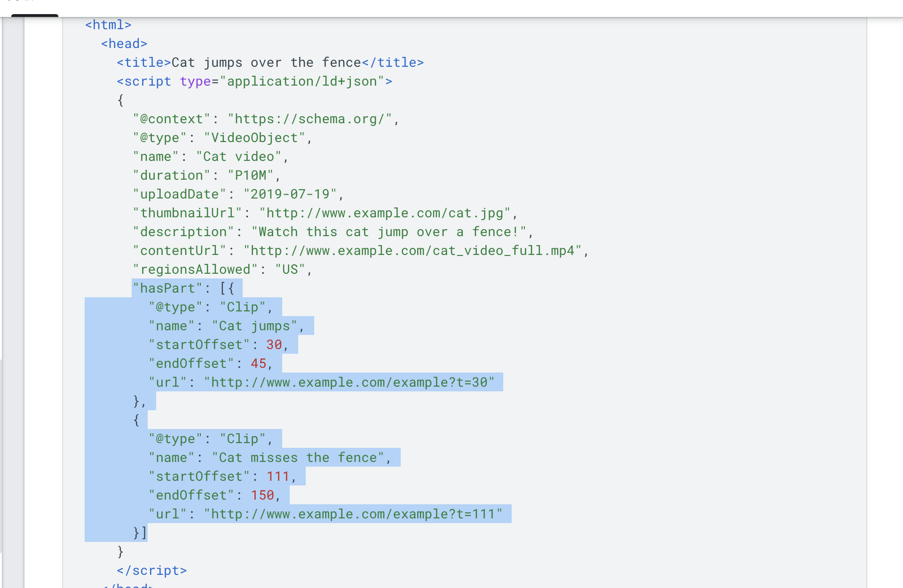This screenshot has height=588, width=903.
Task: Click the schema.org context URL
Action: (x=310, y=119)
